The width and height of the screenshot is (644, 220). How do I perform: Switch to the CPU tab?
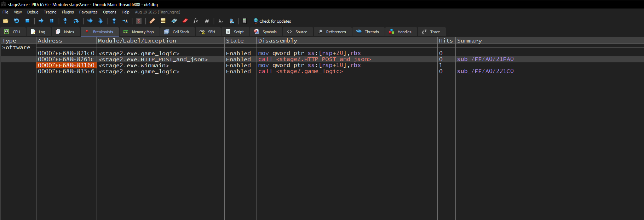[13, 32]
